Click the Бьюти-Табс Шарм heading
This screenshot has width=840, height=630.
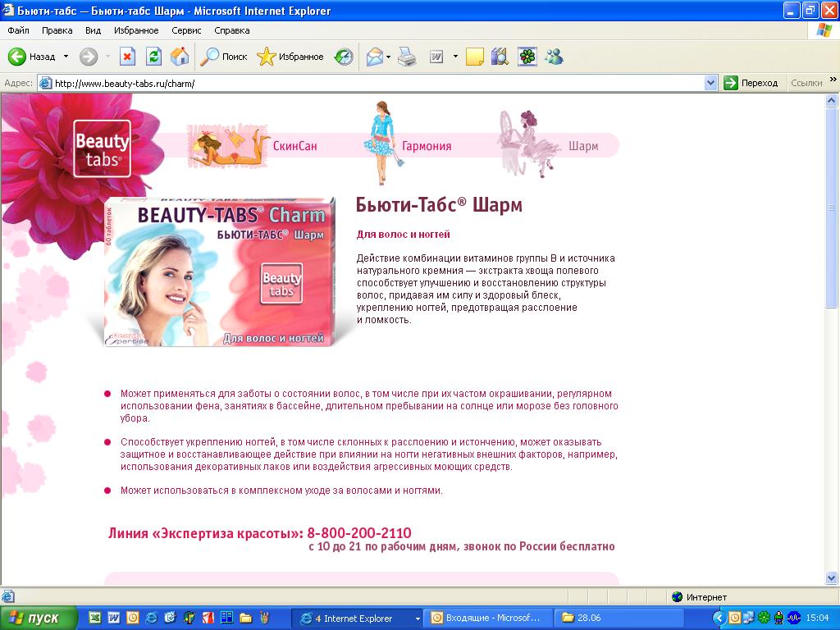click(x=439, y=204)
